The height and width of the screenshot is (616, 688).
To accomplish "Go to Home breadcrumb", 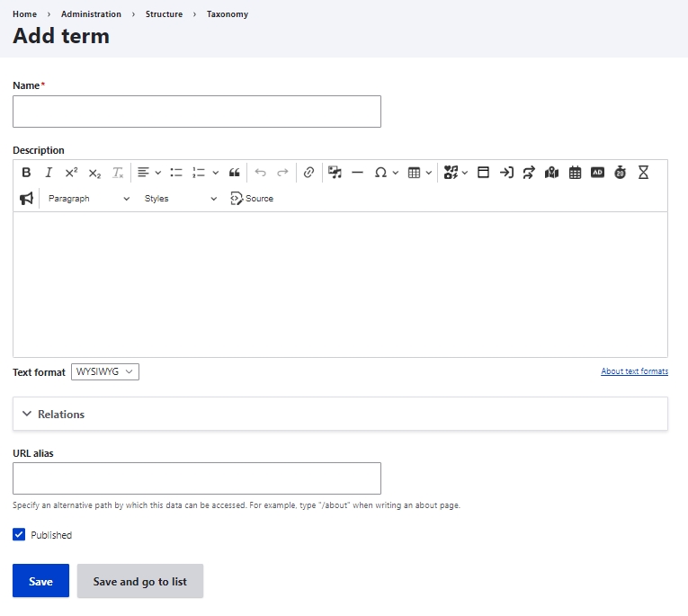I will point(24,14).
